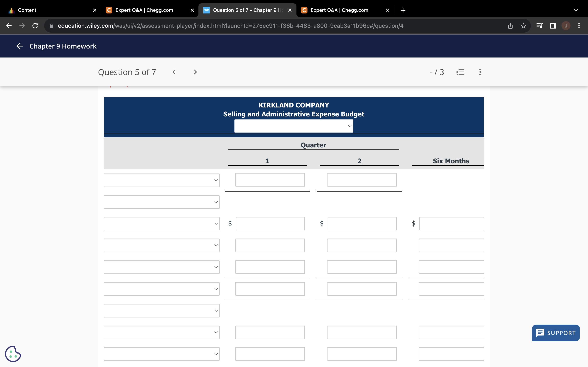Click the first Quarter 1 input field

click(x=270, y=180)
